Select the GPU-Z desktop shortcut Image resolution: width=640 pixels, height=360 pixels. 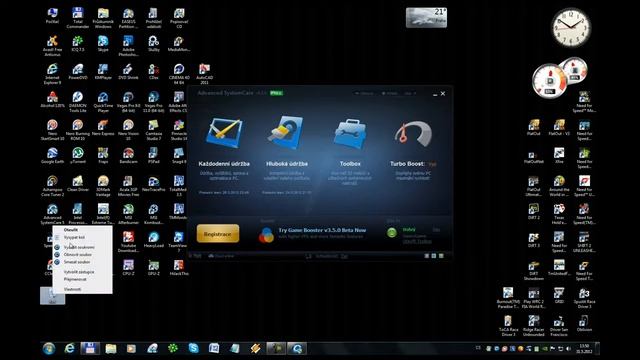(153, 268)
